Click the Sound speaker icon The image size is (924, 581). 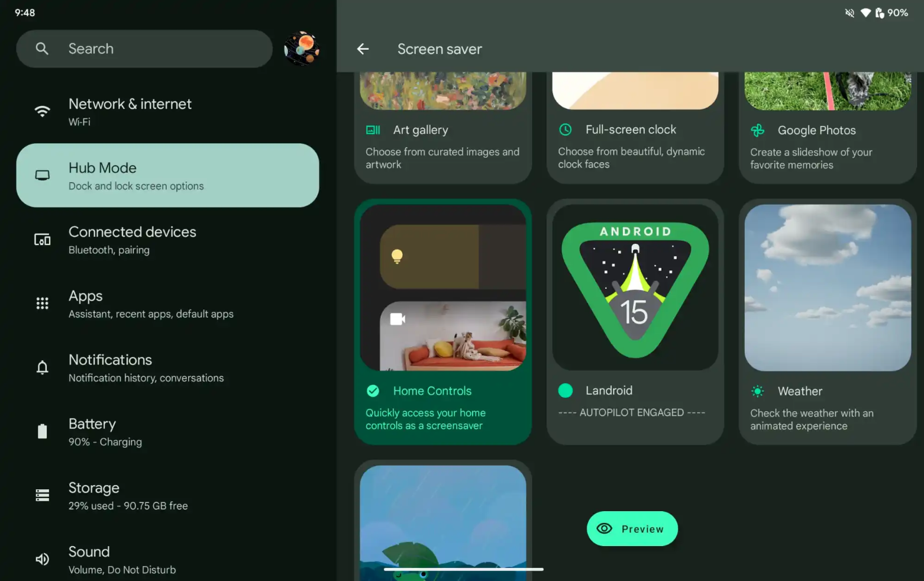[x=42, y=559]
